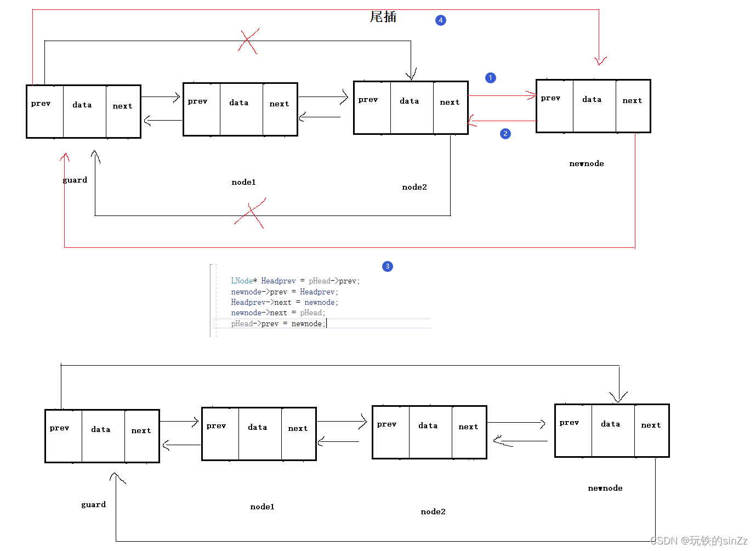Click newnode's 'next' cell, upper diagram
Viewport: 756px width, 551px height.
pyautogui.click(x=633, y=106)
